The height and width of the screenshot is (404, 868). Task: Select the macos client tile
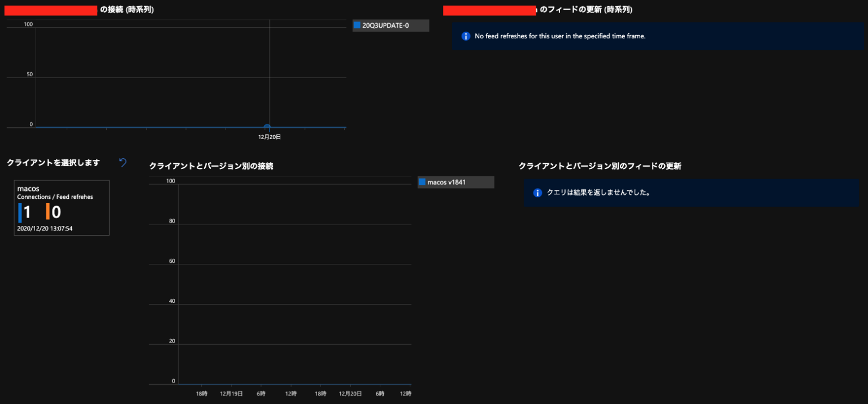pos(61,207)
